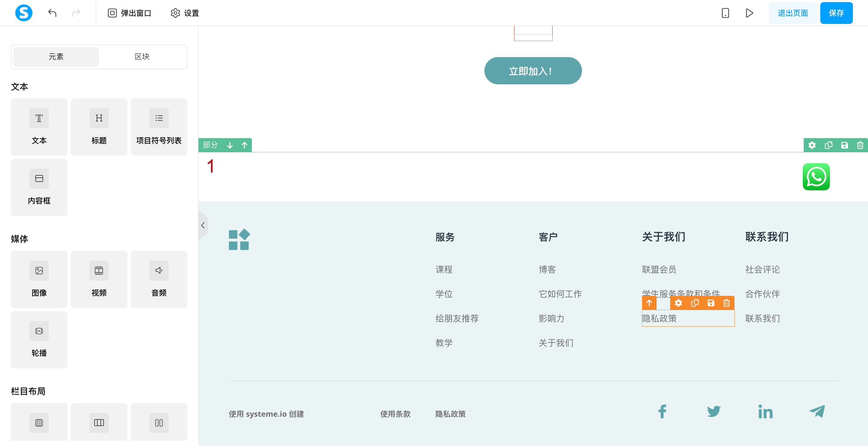This screenshot has height=446, width=868.
Task: Click the undo arrow icon
Action: click(52, 13)
